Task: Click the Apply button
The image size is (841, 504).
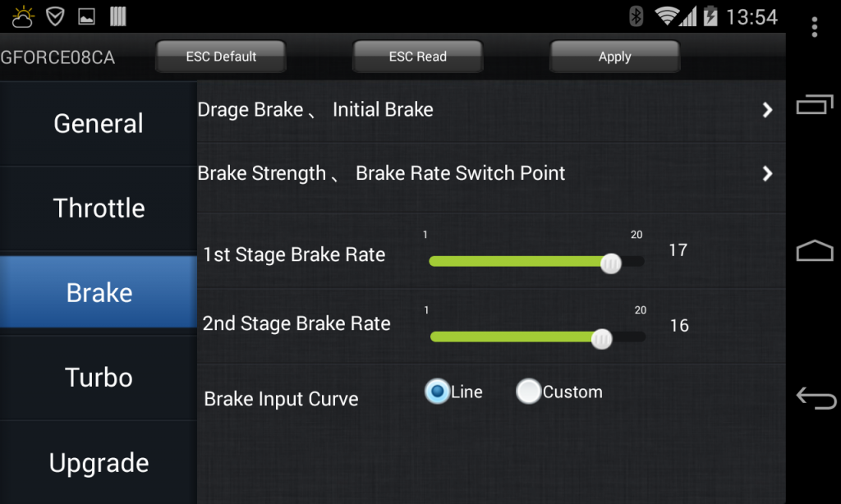Action: coord(614,57)
